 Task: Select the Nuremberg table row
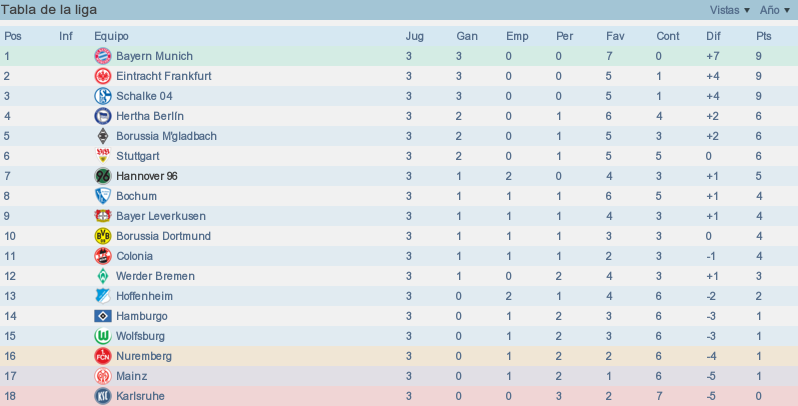(399, 356)
